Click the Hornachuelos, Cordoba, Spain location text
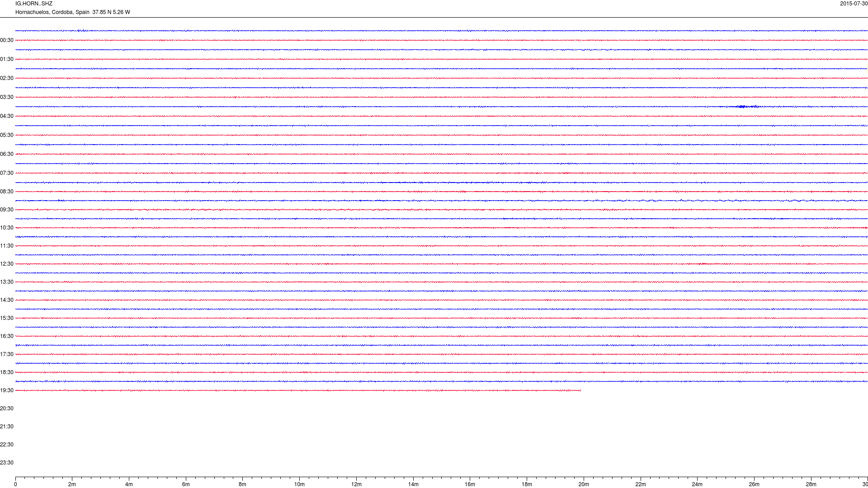 [52, 12]
